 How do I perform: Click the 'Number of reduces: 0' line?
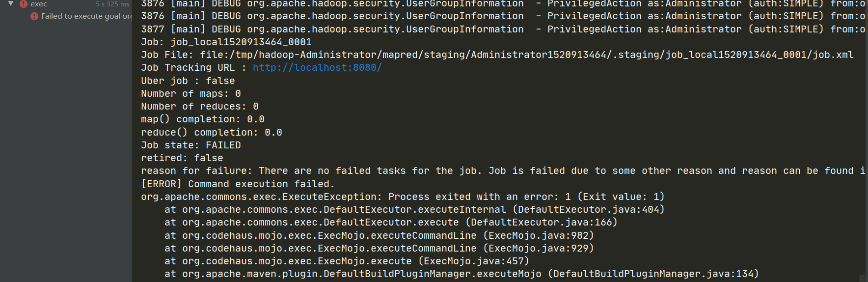tap(200, 107)
